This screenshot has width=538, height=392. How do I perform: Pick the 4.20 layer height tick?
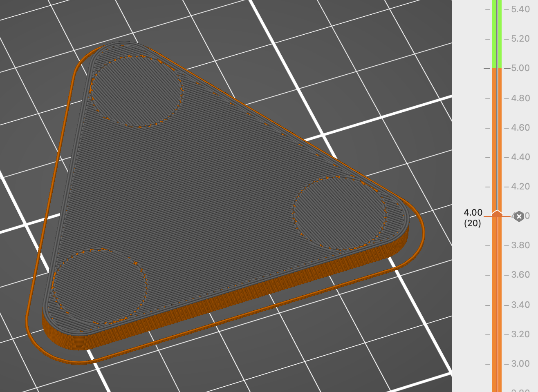(520, 187)
